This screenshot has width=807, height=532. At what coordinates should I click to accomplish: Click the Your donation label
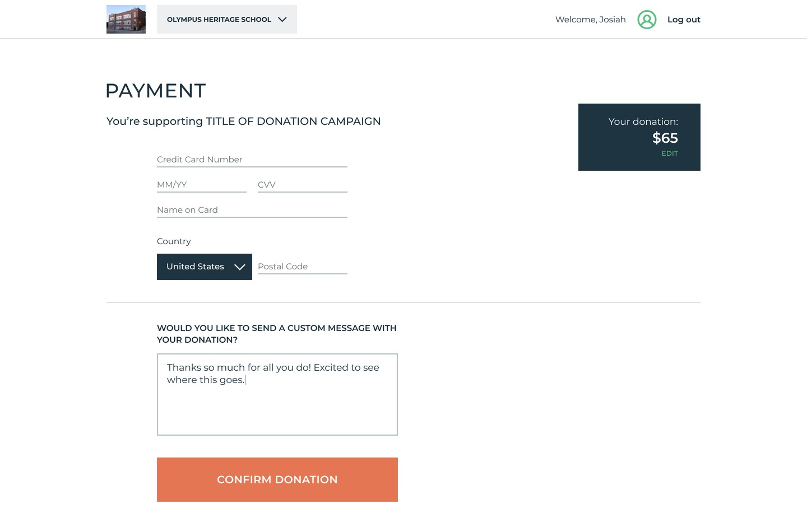coord(643,122)
